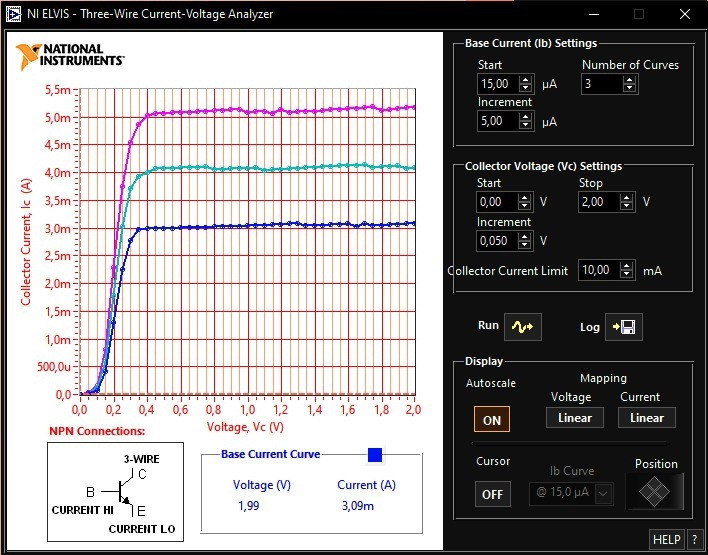Open the HELP button

(x=667, y=539)
